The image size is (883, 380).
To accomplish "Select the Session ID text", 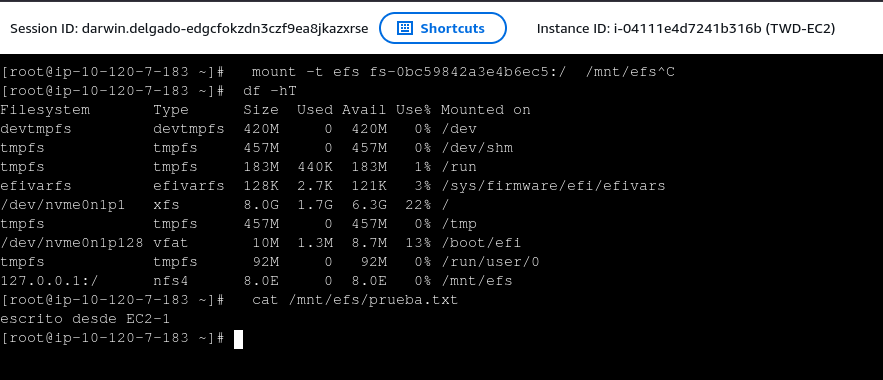I will point(189,28).
